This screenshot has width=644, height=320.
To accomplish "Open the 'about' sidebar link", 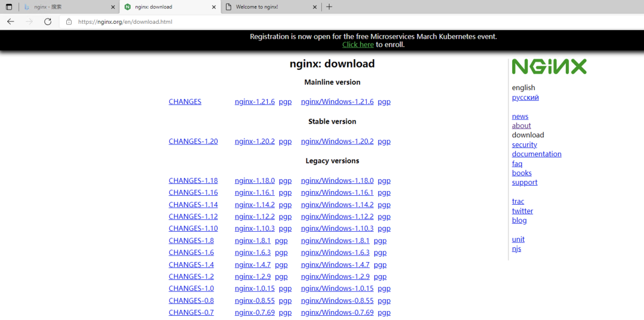I will 521,125.
